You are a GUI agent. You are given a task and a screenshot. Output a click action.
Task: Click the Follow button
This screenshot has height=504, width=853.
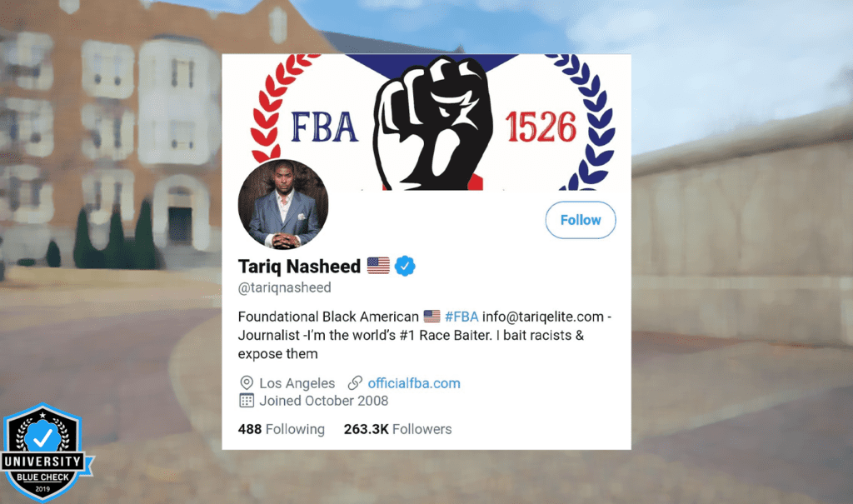tap(581, 220)
